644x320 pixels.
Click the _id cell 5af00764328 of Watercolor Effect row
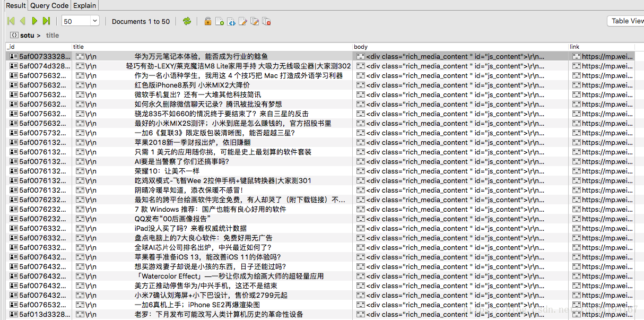coord(39,276)
